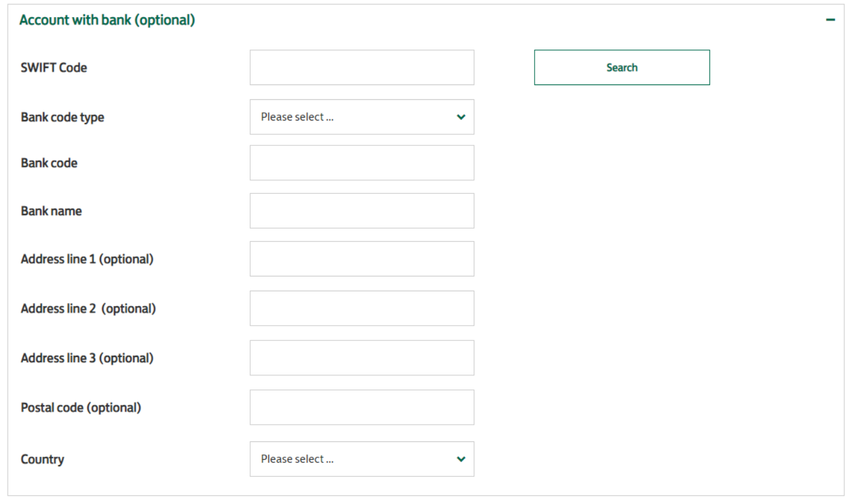Click the Country dropdown chevron arrow
This screenshot has height=504, width=855.
tap(461, 459)
